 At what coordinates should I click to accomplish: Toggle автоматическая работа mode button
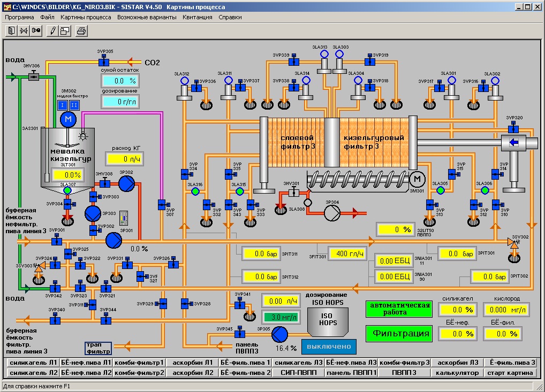tap(399, 309)
